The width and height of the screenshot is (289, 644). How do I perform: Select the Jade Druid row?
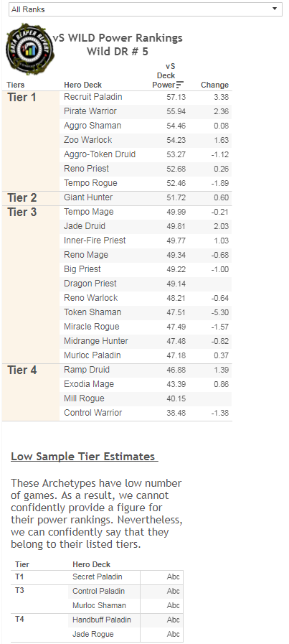pos(146,226)
